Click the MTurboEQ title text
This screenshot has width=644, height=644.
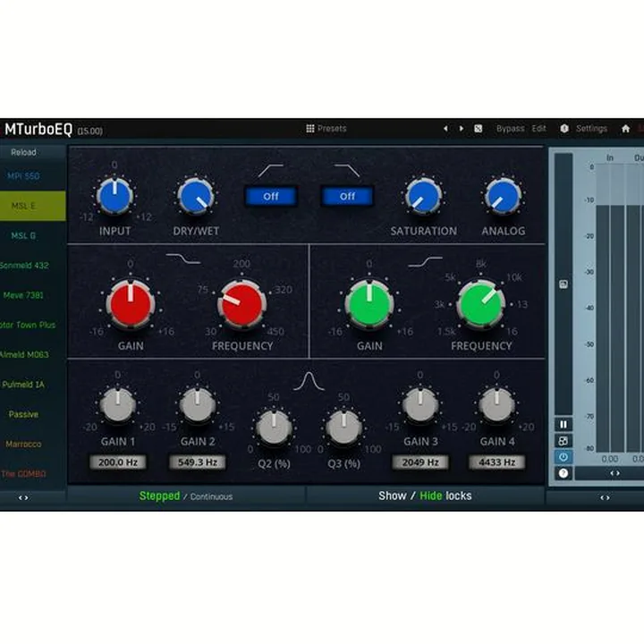(x=38, y=129)
